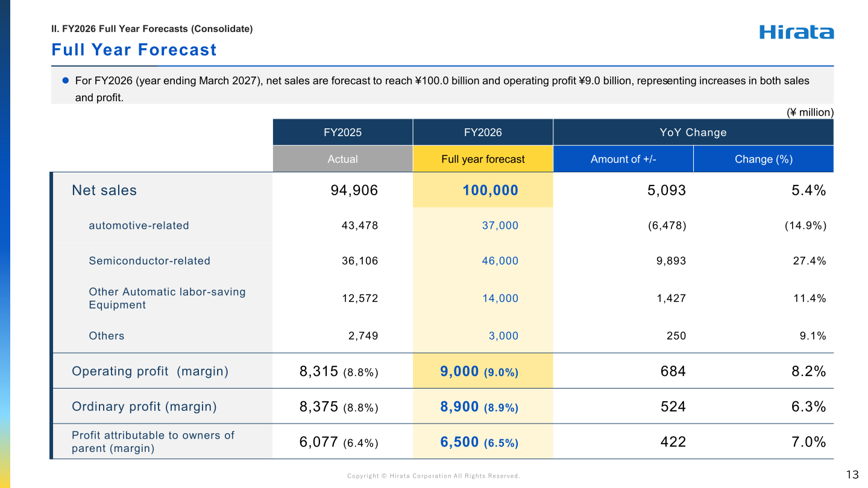
Task: Select semiconductor actual value 36,106
Action: coord(360,261)
